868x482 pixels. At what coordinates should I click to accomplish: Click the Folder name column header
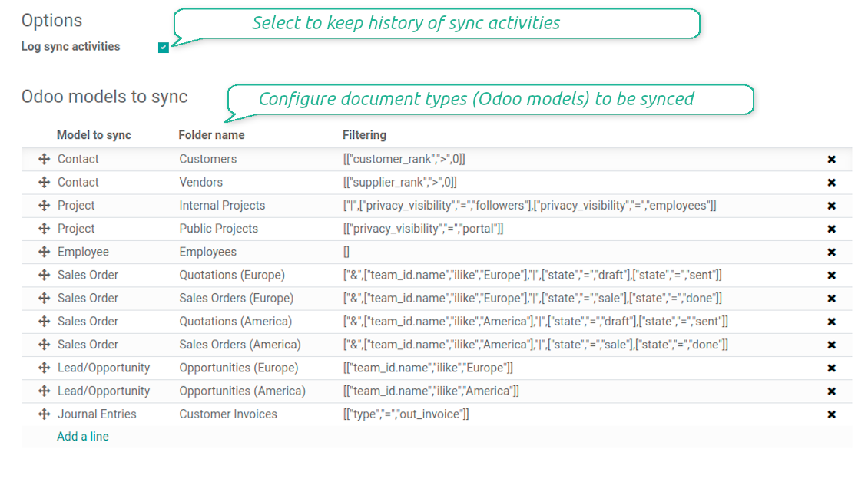point(211,134)
